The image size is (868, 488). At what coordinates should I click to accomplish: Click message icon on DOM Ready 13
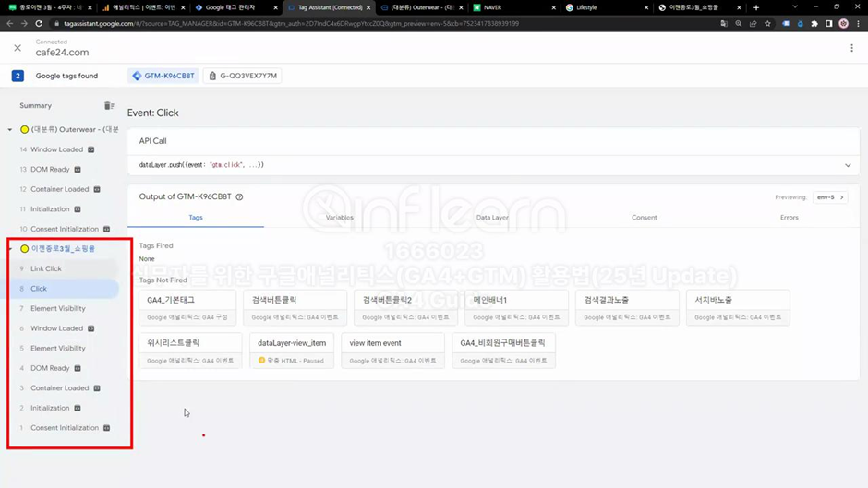(78, 170)
